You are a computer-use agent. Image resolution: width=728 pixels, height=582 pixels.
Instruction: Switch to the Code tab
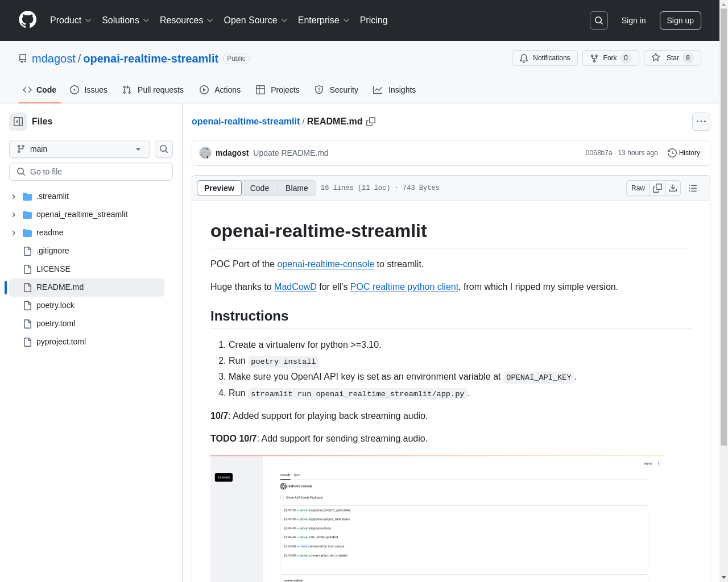click(40, 90)
